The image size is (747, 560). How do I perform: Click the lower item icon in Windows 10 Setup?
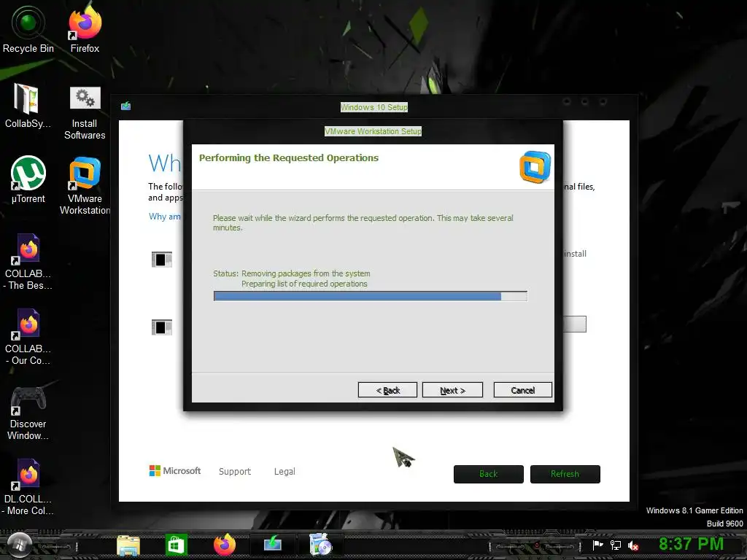(x=161, y=327)
